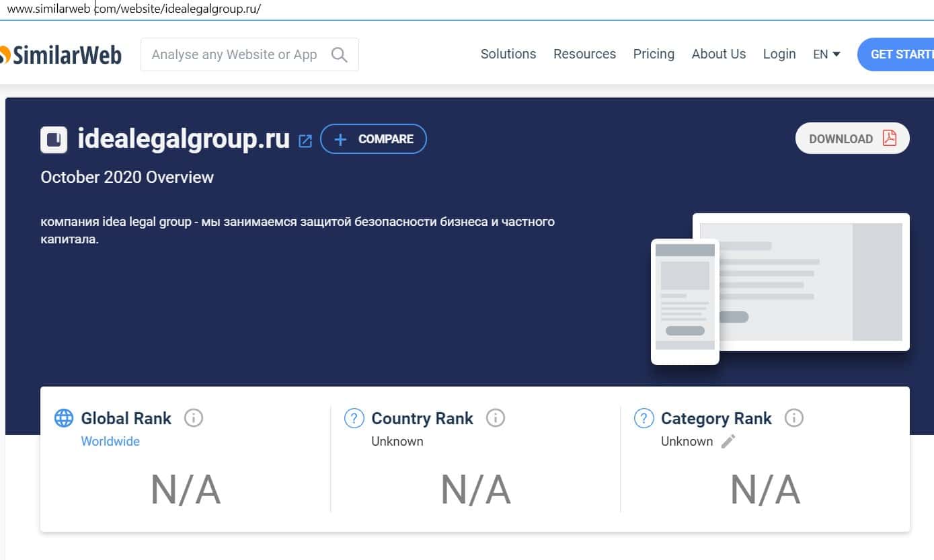Open idealegalgroup.ru via external link icon
This screenshot has width=934, height=560.
point(305,141)
